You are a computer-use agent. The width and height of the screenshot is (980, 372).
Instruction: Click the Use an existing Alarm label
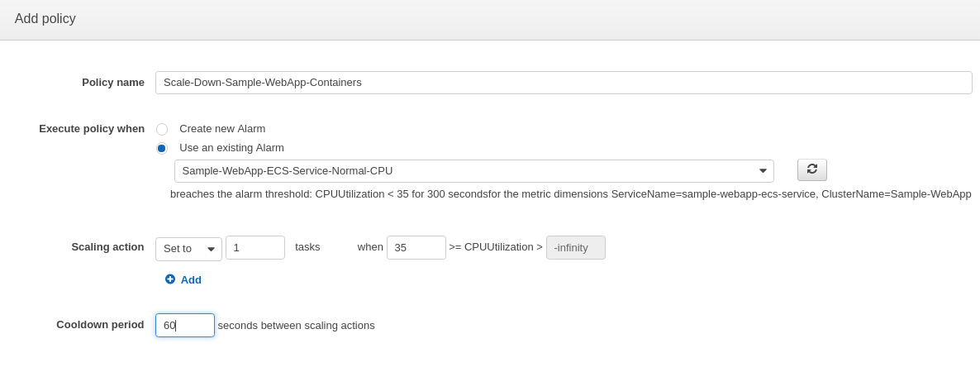click(232, 147)
